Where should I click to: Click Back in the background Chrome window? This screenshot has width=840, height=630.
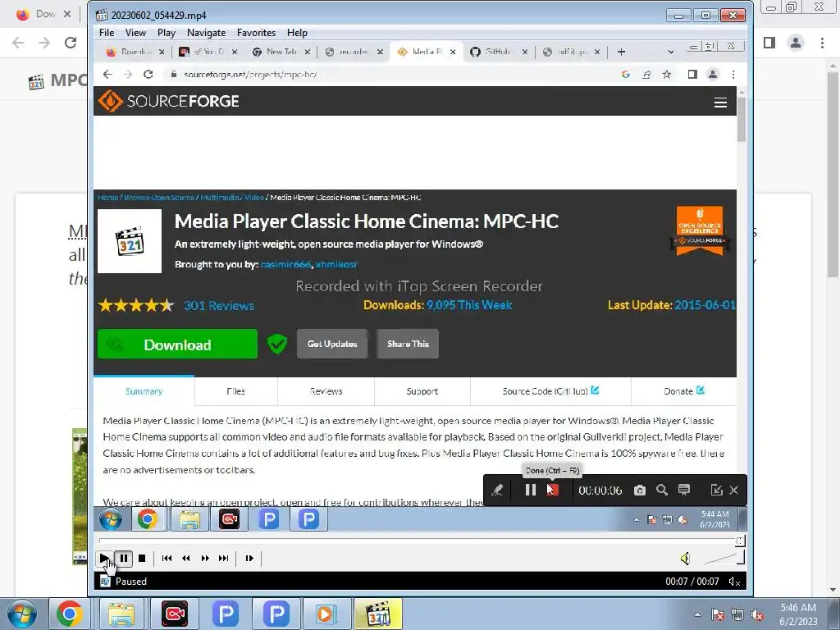[18, 43]
